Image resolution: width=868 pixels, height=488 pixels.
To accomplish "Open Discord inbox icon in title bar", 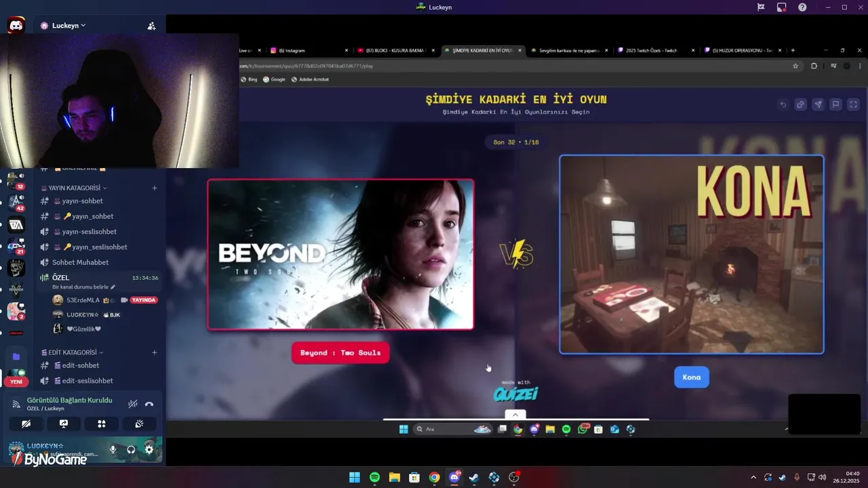I will tap(782, 7).
